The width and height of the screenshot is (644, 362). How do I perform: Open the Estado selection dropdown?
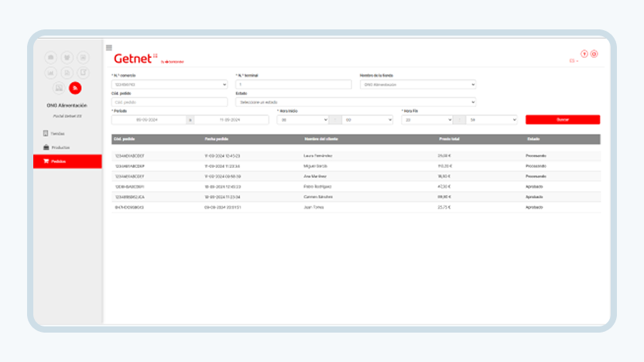tap(356, 102)
